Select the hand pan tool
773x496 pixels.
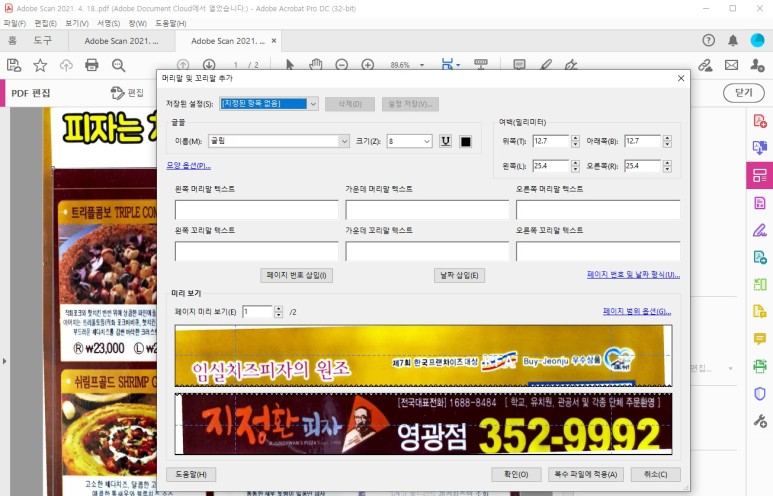316,65
